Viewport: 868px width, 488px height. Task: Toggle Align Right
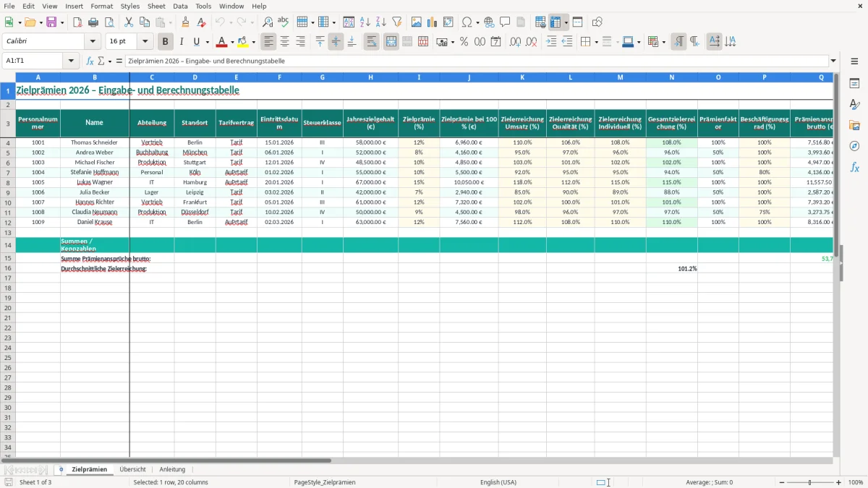click(301, 42)
